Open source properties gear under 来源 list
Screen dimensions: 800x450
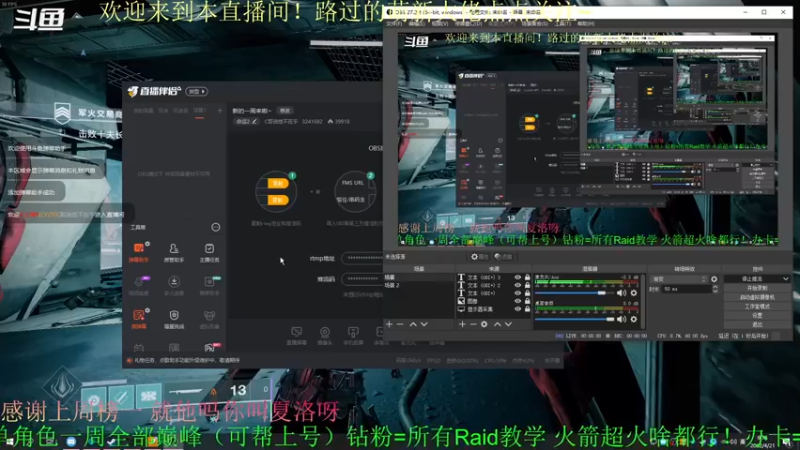484,324
